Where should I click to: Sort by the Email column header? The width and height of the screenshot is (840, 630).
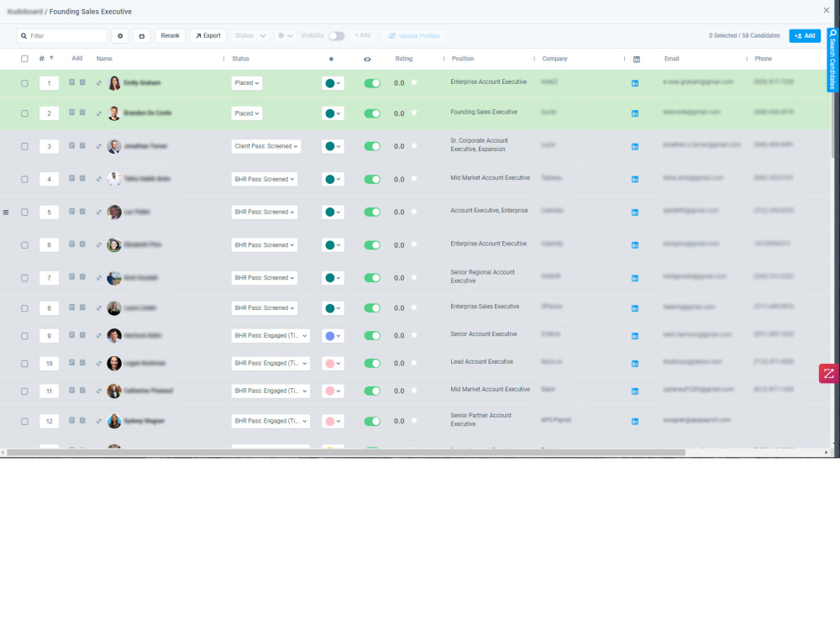tap(672, 59)
